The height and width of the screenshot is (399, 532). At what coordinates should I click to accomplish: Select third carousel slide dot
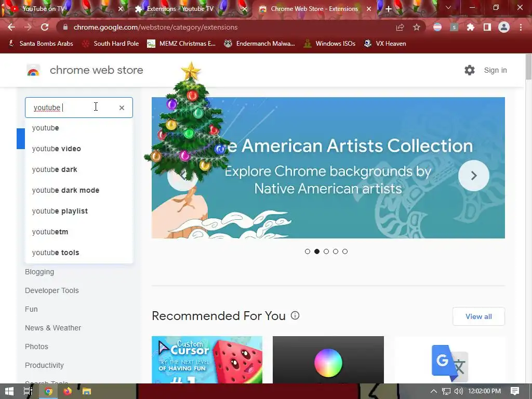click(326, 251)
